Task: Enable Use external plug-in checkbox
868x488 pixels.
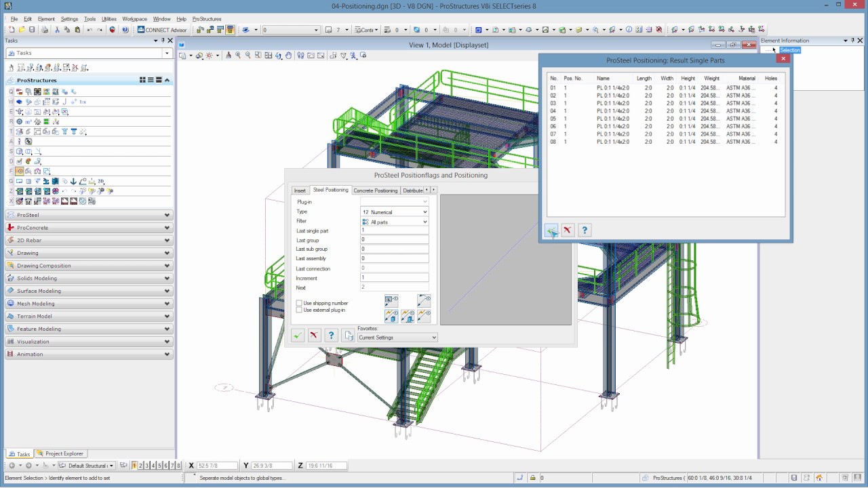Action: pos(299,310)
